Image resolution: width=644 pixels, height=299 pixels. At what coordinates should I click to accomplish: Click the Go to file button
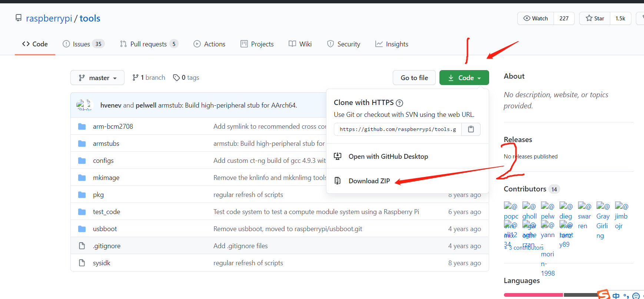pos(414,78)
